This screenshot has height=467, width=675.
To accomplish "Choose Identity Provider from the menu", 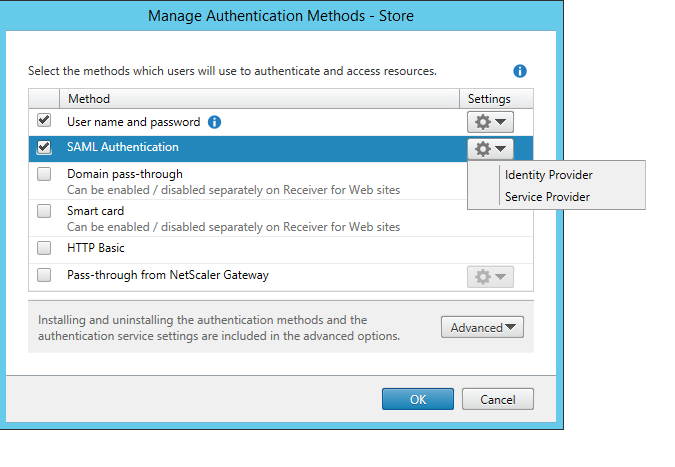I will point(548,175).
